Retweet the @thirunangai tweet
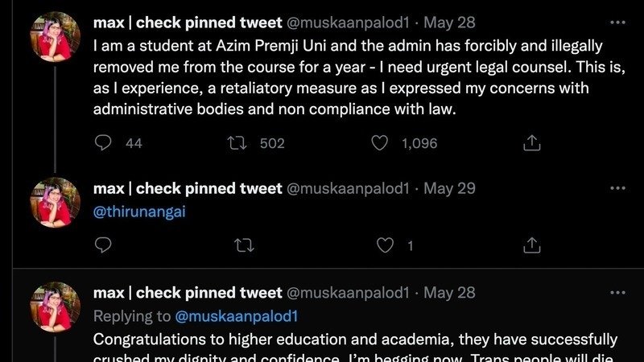The image size is (644, 362). 237,245
